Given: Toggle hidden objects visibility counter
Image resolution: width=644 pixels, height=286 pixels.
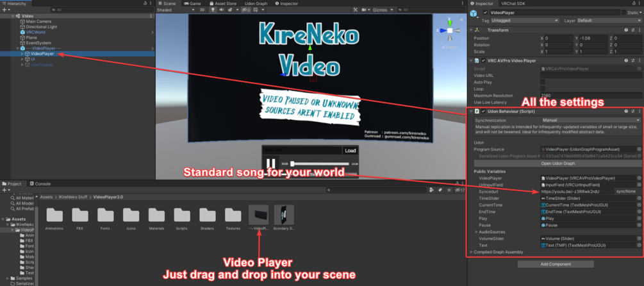Looking at the screenshot, I should [x=246, y=10].
